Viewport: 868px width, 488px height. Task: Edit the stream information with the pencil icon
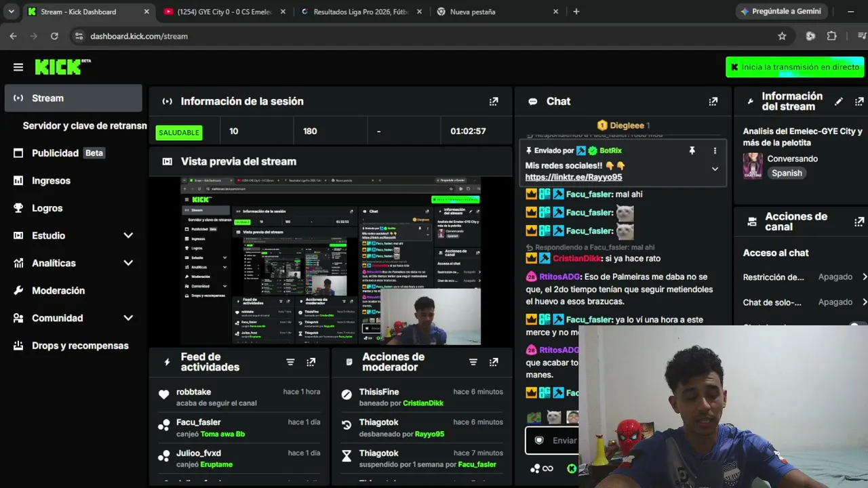[x=839, y=102]
